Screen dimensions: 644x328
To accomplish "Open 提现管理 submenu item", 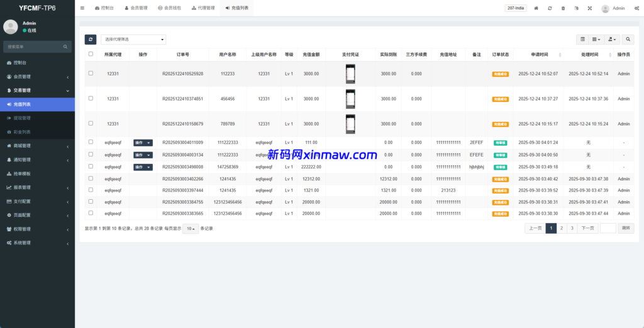I will click(x=37, y=118).
